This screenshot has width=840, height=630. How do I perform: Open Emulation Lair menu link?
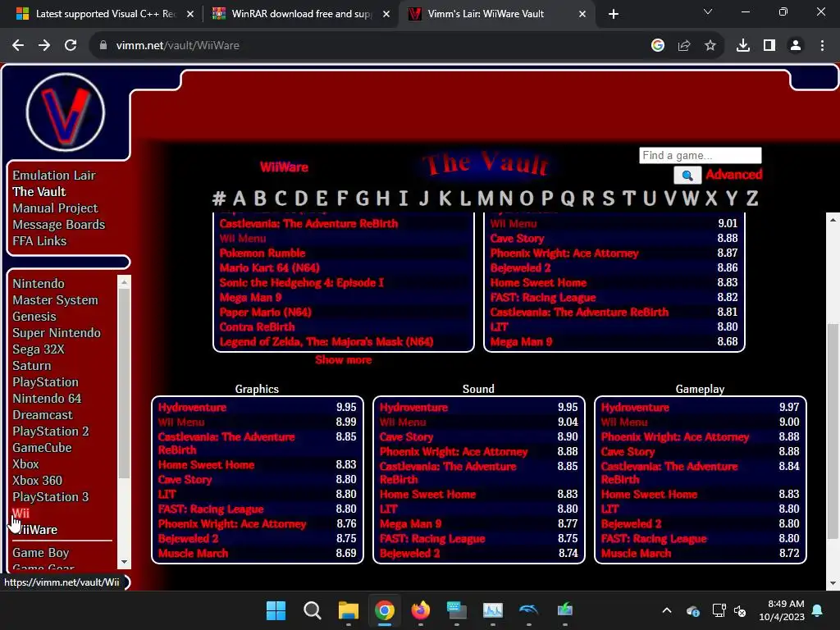coord(54,176)
